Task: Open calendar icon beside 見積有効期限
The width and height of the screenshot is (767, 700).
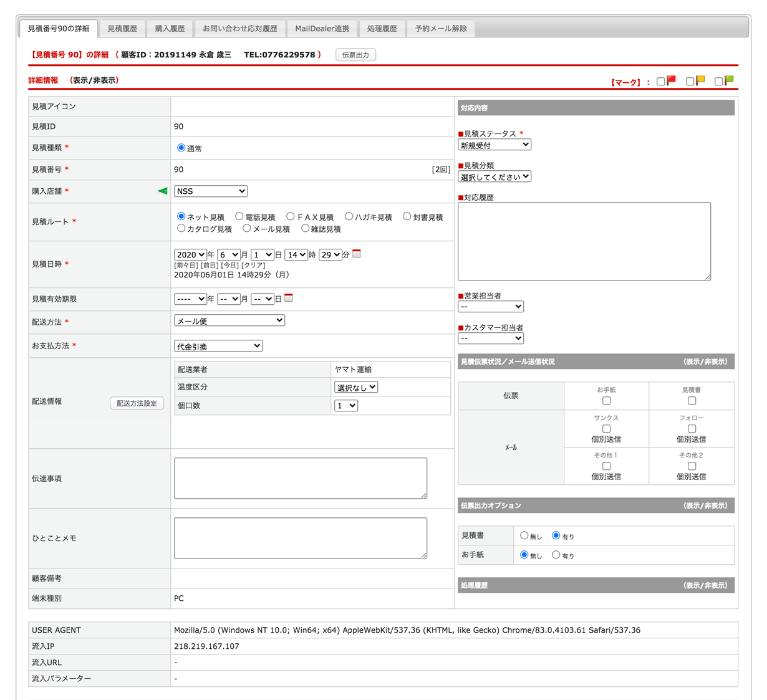Action: click(x=289, y=298)
